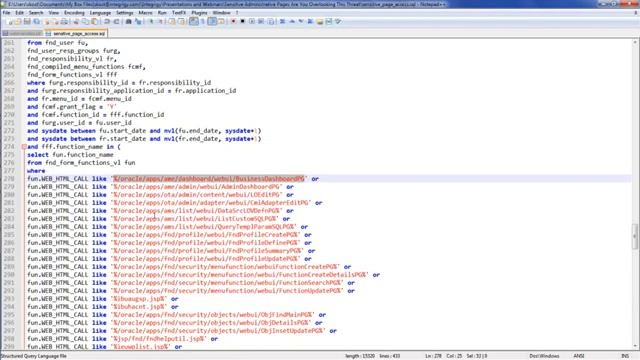Viewport: 640px width, 360px height.
Task: Click the Zoom In toolbar icon
Action: (151, 21)
